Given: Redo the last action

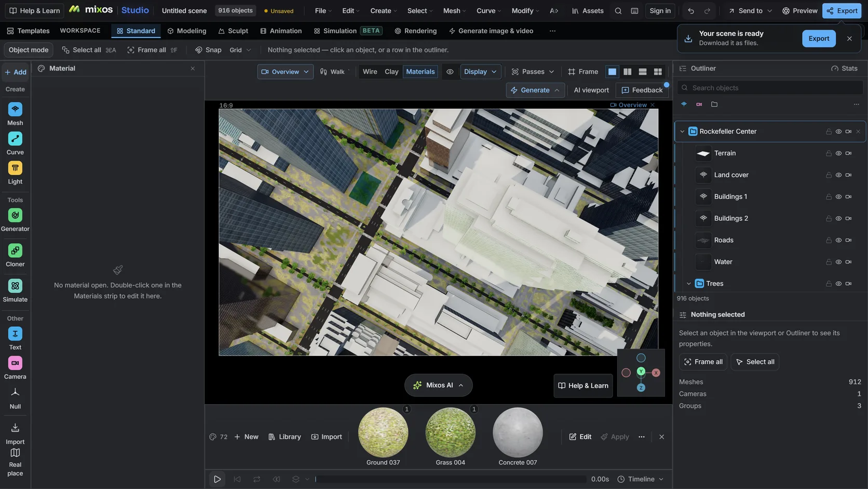Looking at the screenshot, I should 707,11.
